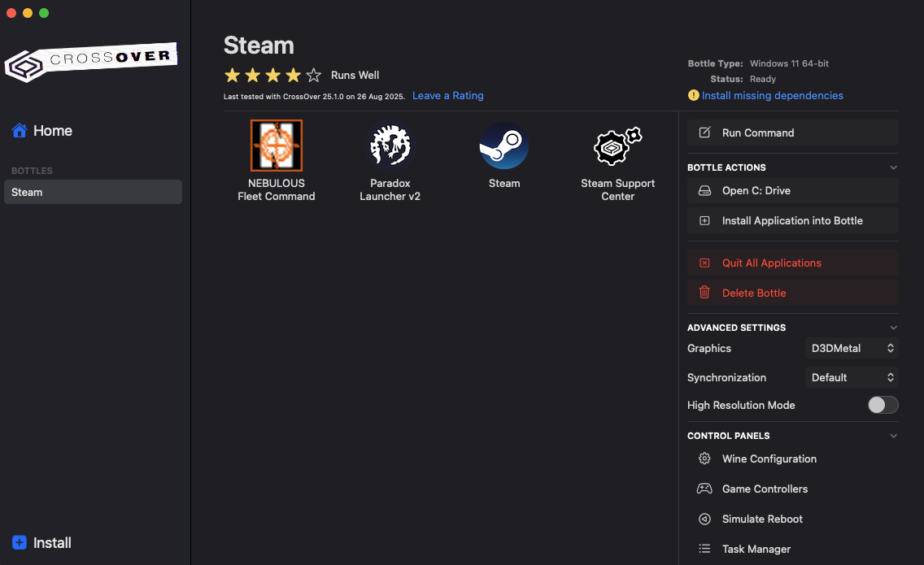The width and height of the screenshot is (924, 565).
Task: Click the Wine Configuration gear icon
Action: click(704, 459)
